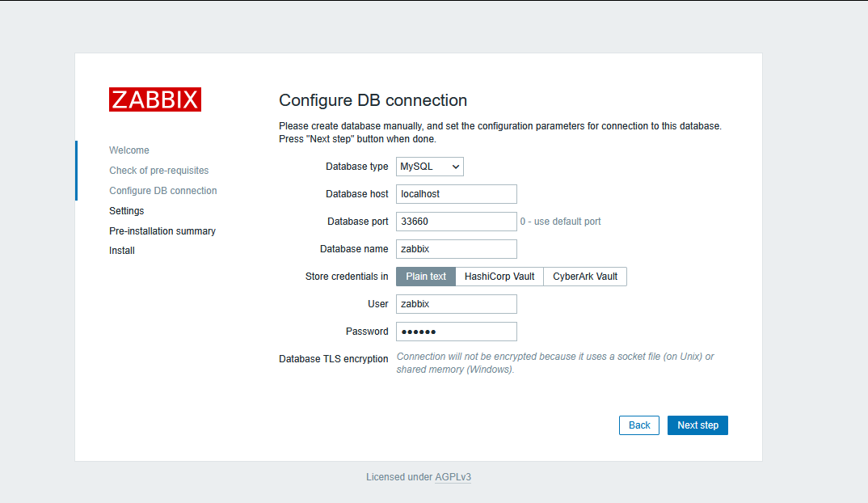This screenshot has width=868, height=503.
Task: Choose CyberArk Vault for storing credentials
Action: pyautogui.click(x=584, y=276)
